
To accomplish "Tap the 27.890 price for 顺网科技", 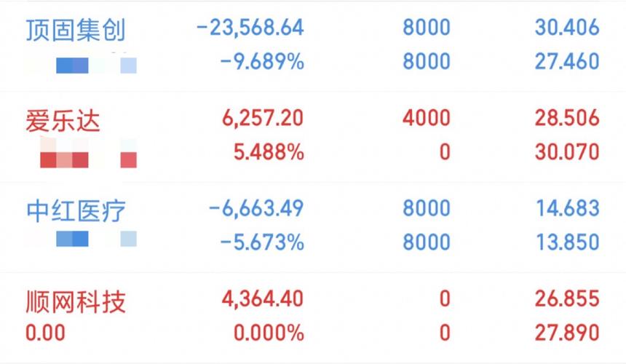I will (x=566, y=333).
